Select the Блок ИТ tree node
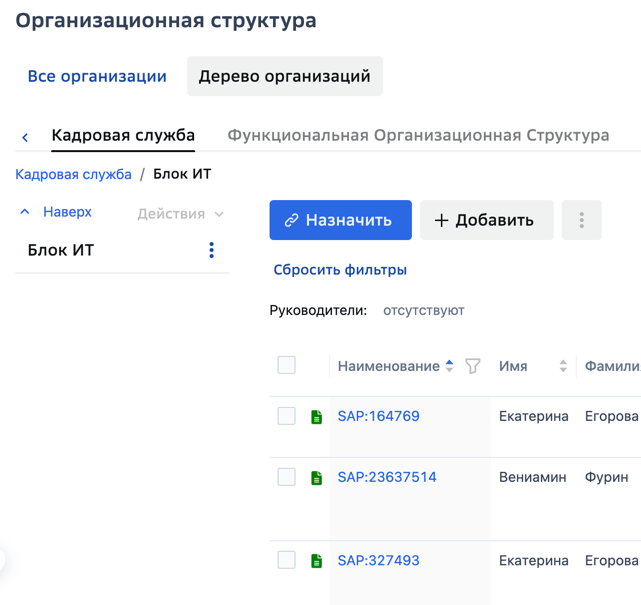The width and height of the screenshot is (641, 605). click(61, 250)
